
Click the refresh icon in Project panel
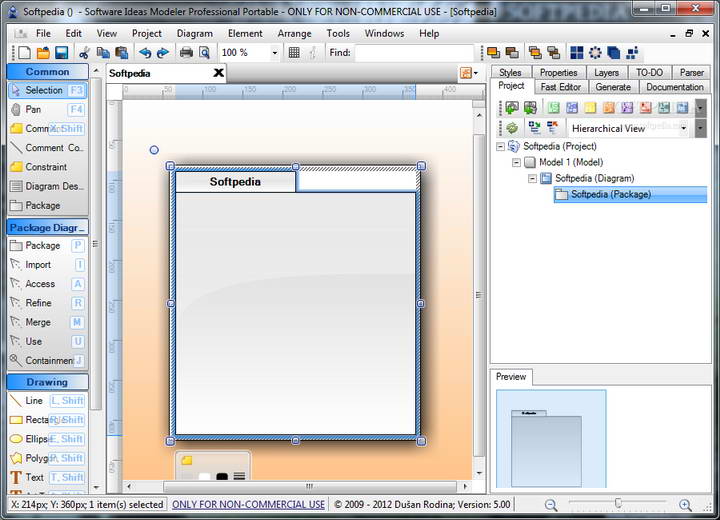click(512, 128)
